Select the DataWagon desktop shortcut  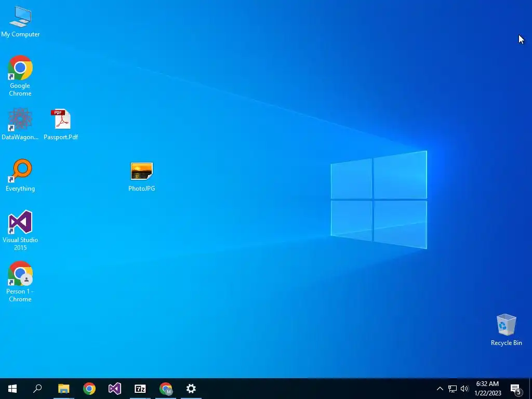tap(20, 124)
